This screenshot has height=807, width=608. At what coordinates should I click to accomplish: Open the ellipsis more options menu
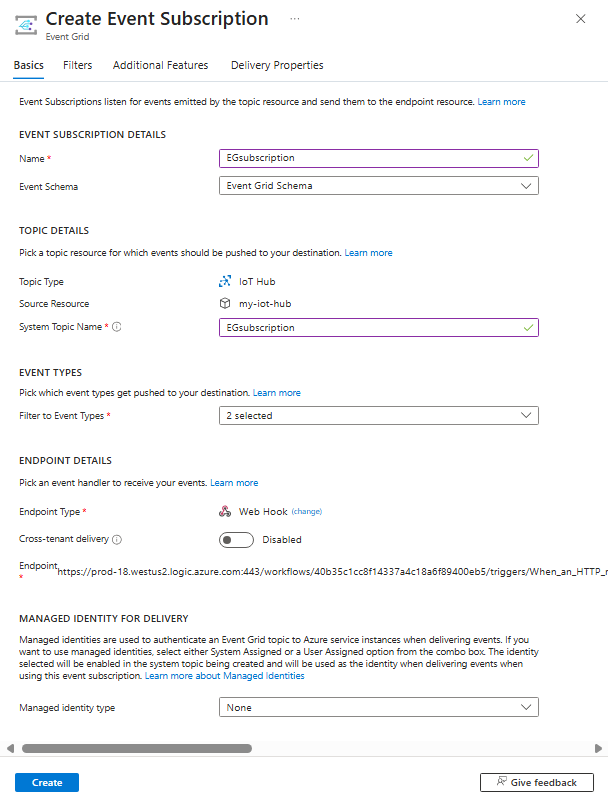tap(295, 19)
